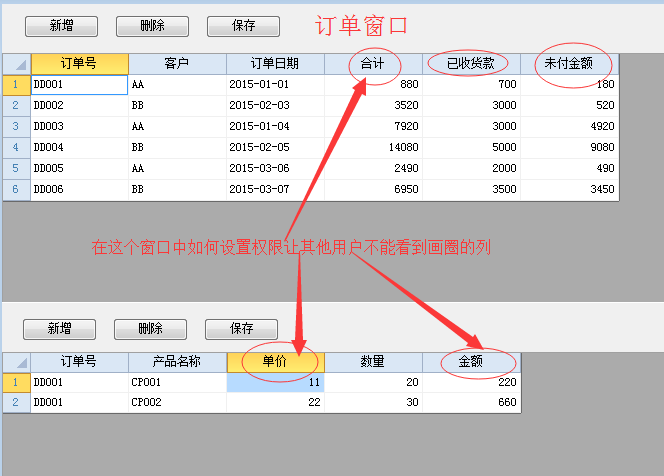Screen dimensions: 664x476
Task: Click date cell 2015-03-06
Action: tap(275, 169)
